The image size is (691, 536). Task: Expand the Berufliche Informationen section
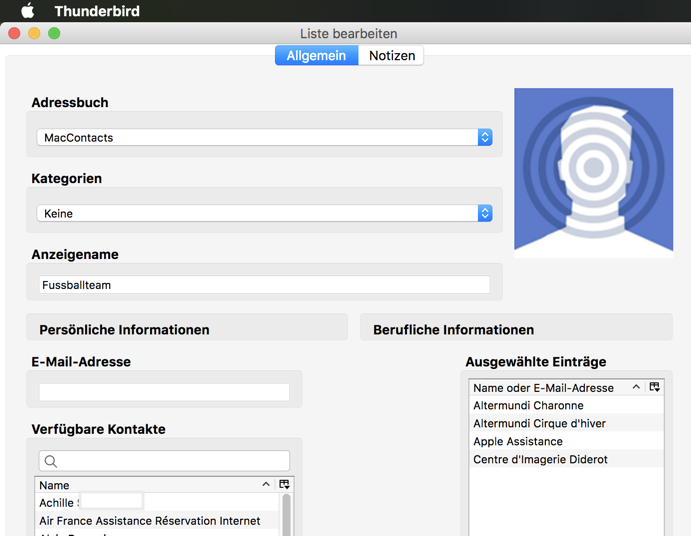pos(515,329)
